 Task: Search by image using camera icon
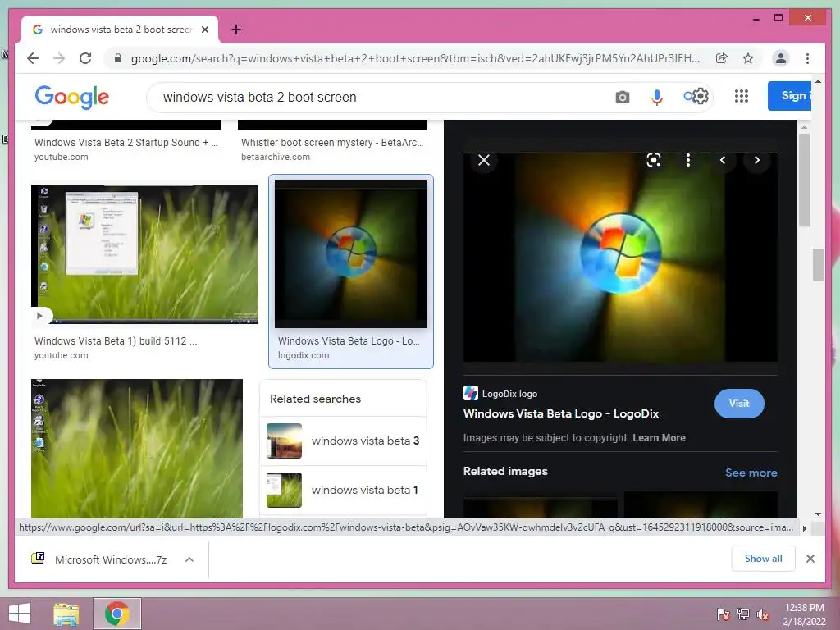coord(622,97)
